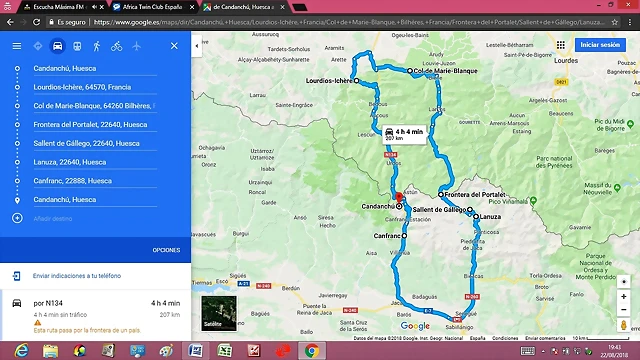Edit the Frontera del Portalet stop
The image size is (640, 360).
pyautogui.click(x=95, y=125)
